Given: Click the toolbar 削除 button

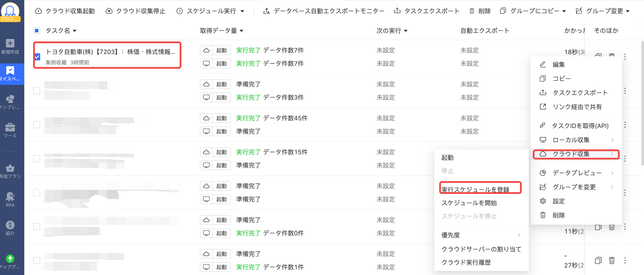Looking at the screenshot, I should click(x=480, y=11).
